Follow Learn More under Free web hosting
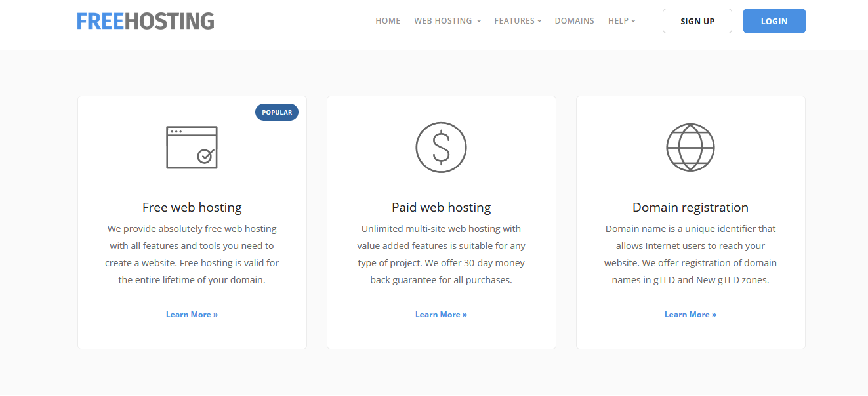 (192, 315)
